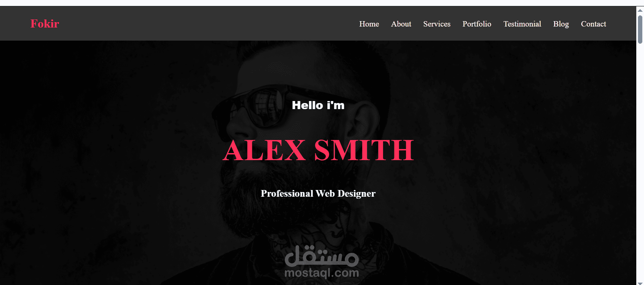Open the About section link

[x=401, y=24]
